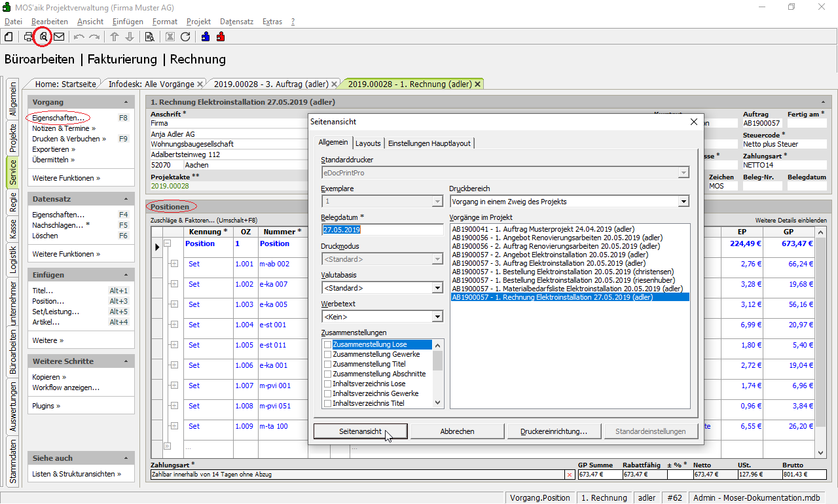Viewport: 838px width, 504px height.
Task: Check the Zusammenstellung Gewerke option
Action: coord(328,354)
